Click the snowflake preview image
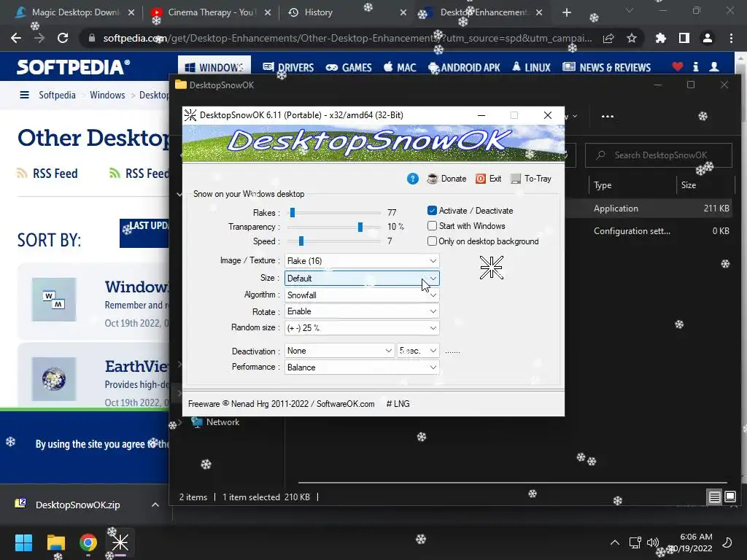The image size is (747, 560). 491,267
